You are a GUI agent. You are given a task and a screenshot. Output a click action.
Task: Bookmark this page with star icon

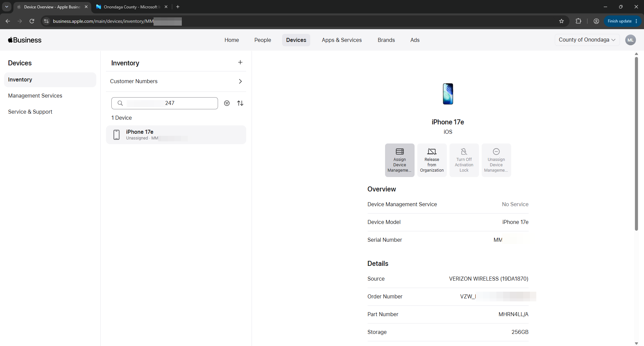point(561,21)
